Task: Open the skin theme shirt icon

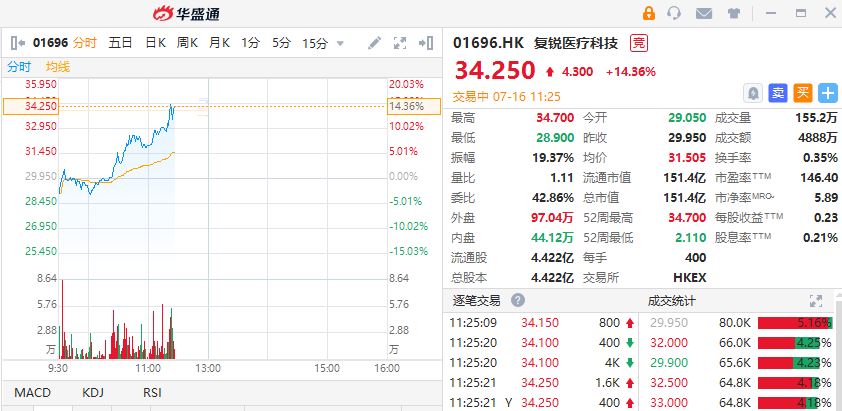Action: pyautogui.click(x=734, y=13)
